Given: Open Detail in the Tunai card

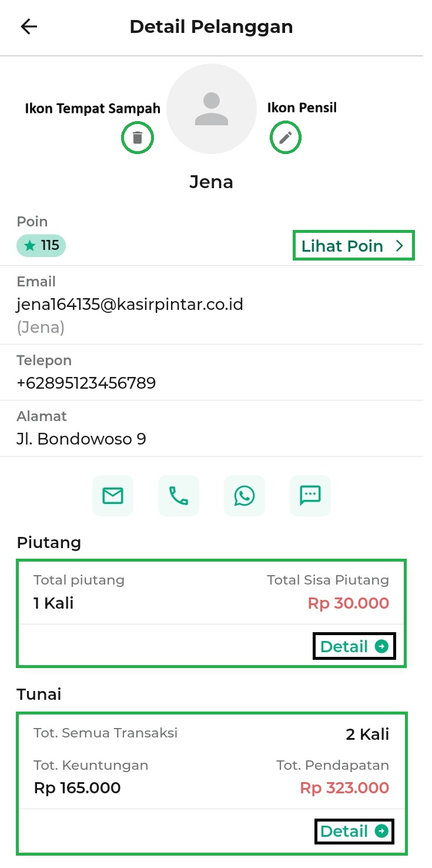Looking at the screenshot, I should (344, 831).
